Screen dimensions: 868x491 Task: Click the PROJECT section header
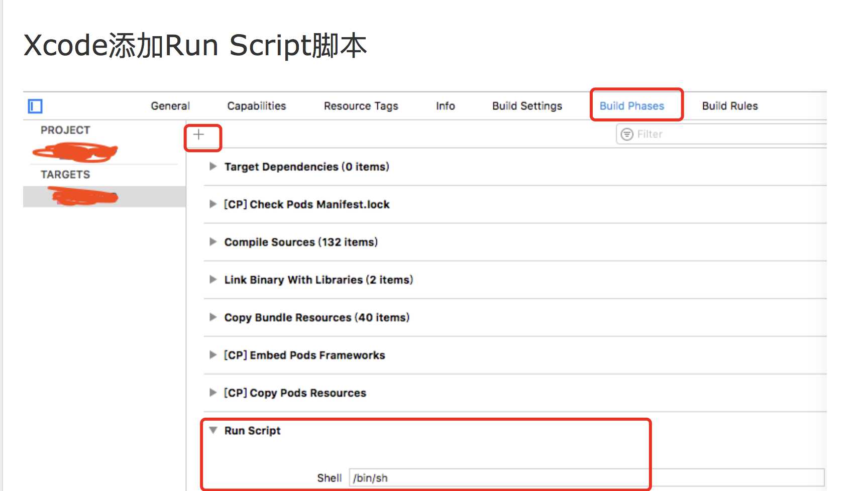coord(65,130)
